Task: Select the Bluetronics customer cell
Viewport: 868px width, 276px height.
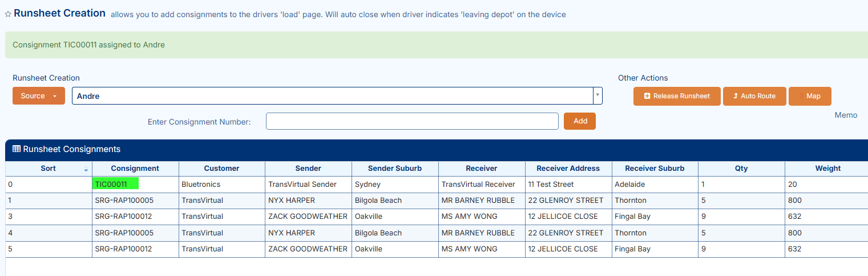Action: [x=201, y=185]
